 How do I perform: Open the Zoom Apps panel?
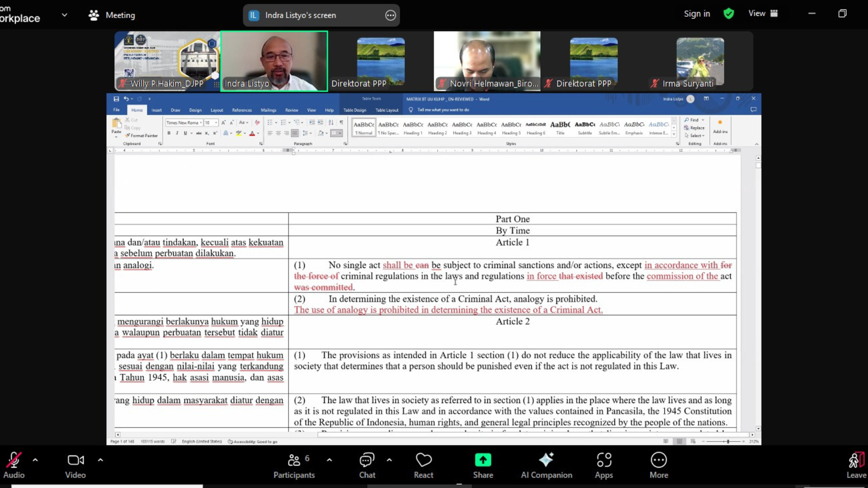coord(604,465)
